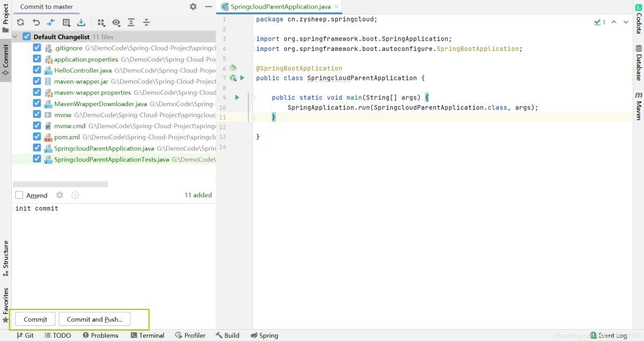Image resolution: width=644 pixels, height=342 pixels.
Task: Open View Options eye dropdown
Action: point(116,23)
